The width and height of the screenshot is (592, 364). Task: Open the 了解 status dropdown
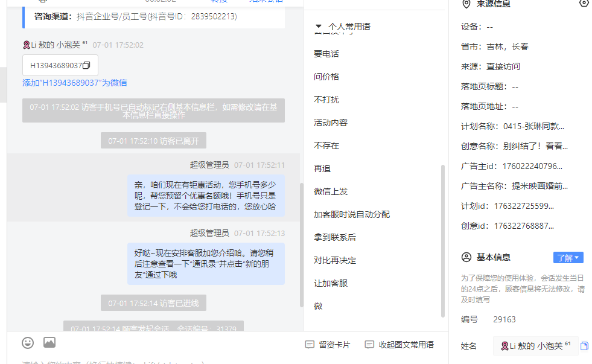coord(568,258)
